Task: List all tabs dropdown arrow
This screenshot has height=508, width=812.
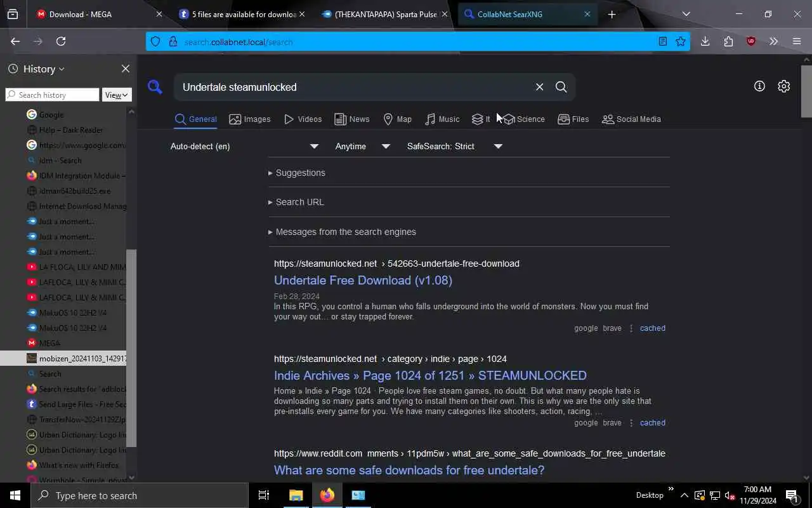Action: (x=686, y=14)
